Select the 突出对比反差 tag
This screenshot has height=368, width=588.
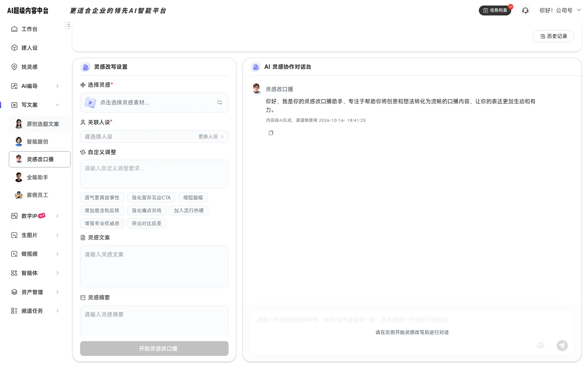pyautogui.click(x=147, y=223)
